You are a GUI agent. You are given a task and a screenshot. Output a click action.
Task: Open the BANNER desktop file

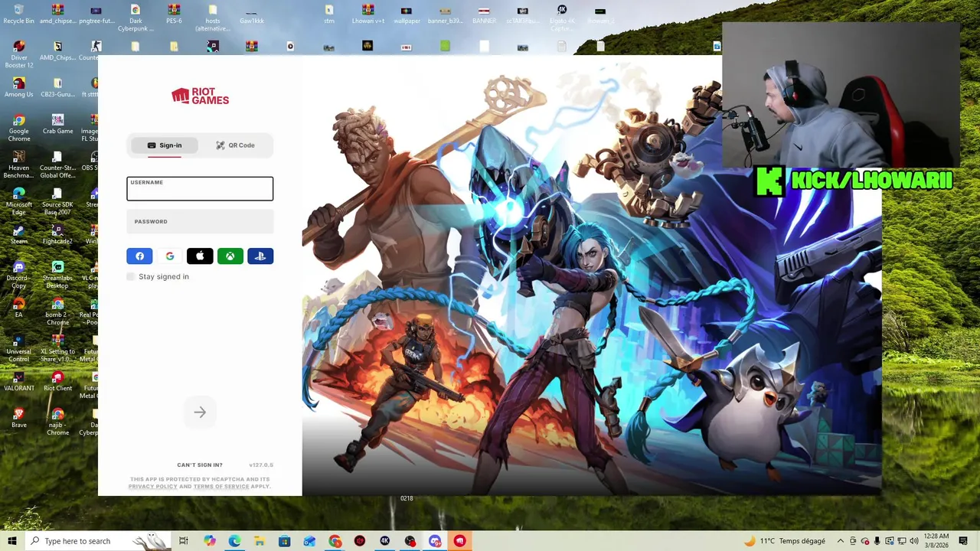pos(484,14)
